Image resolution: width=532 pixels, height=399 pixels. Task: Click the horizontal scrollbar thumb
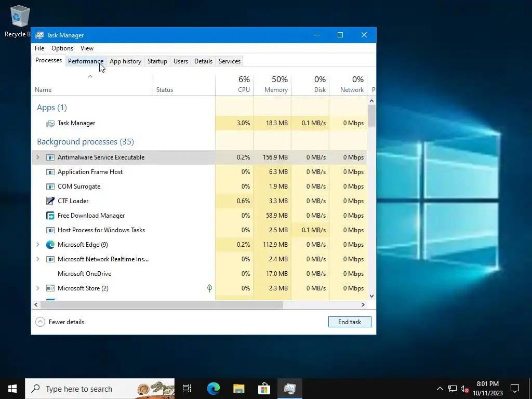[x=162, y=304]
